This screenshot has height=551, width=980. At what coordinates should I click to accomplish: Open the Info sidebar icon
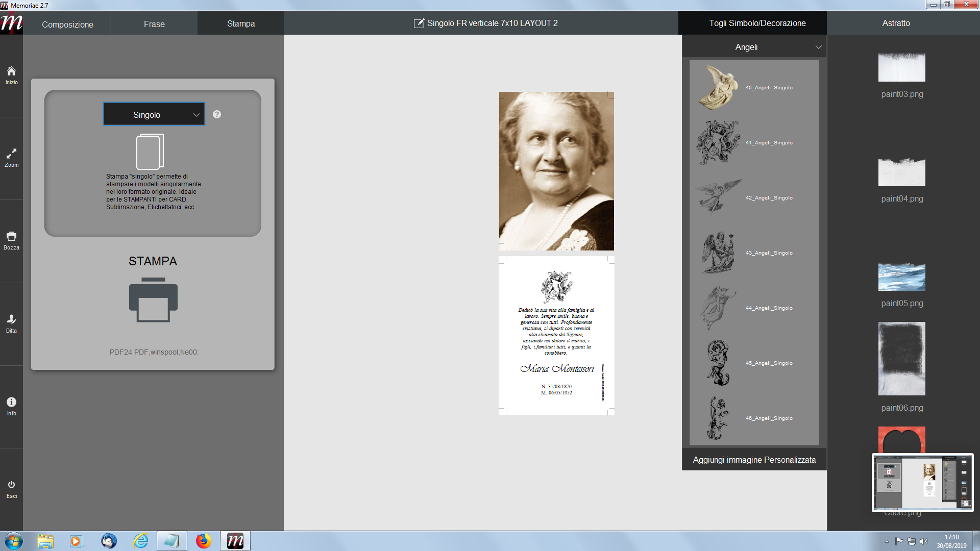coord(11,402)
